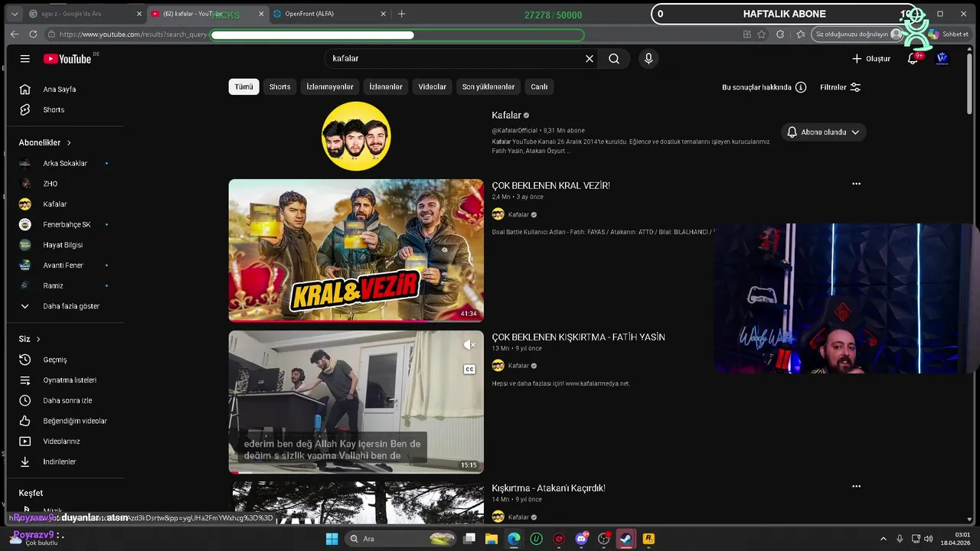The width and height of the screenshot is (980, 551).
Task: Unmute the KIŞKIRTMA preview speaker icon
Action: point(469,345)
